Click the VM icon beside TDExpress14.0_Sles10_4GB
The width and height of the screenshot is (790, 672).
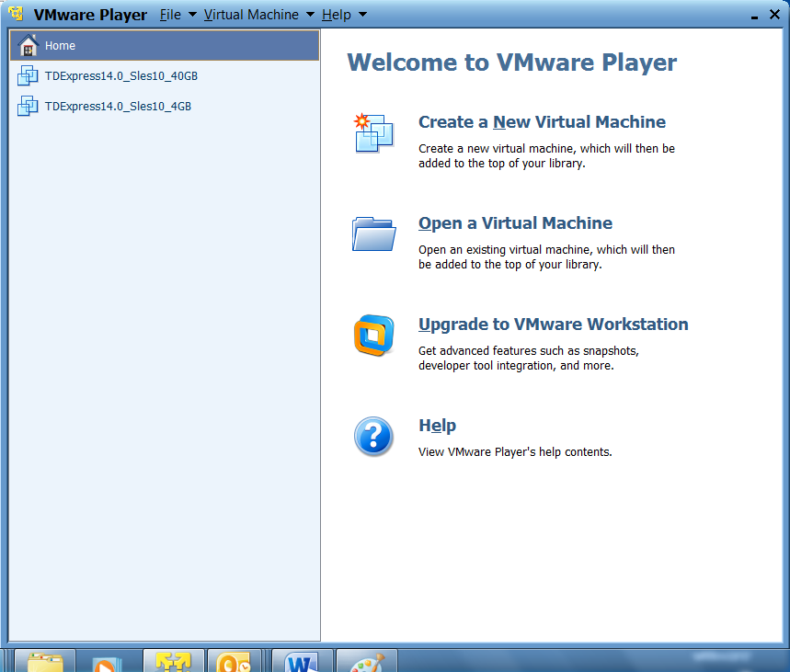(28, 106)
